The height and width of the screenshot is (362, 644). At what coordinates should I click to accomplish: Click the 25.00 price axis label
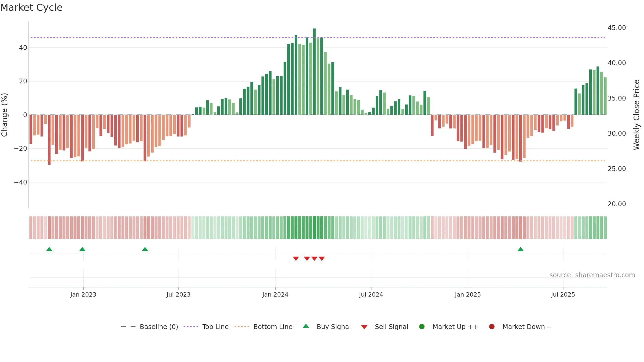(x=617, y=169)
